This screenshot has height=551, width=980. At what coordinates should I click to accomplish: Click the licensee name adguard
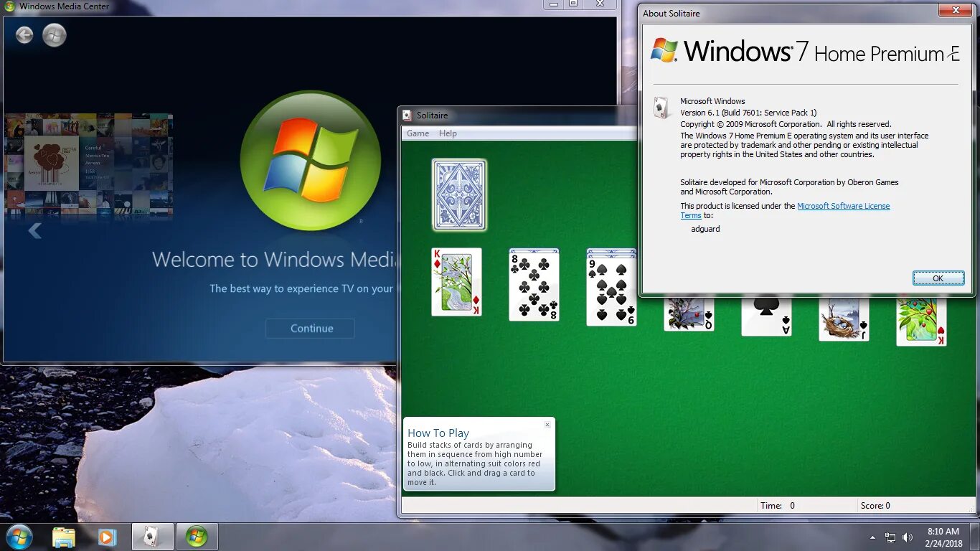[x=705, y=229]
